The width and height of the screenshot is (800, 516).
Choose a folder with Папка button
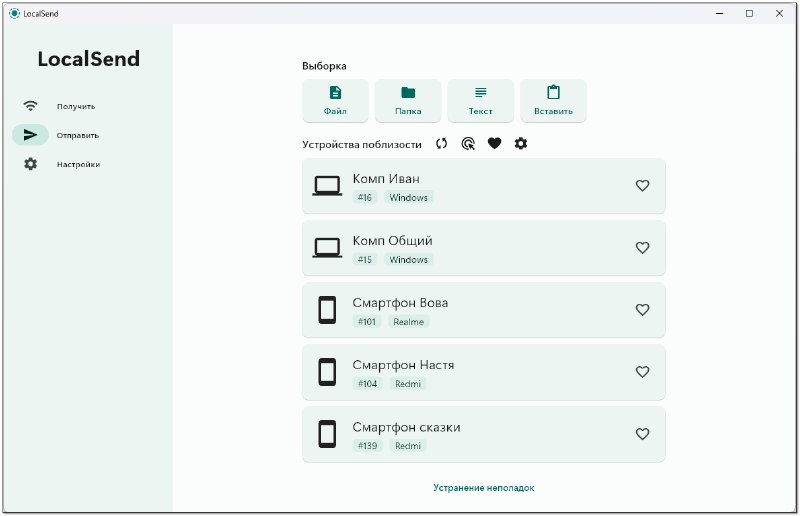(408, 101)
